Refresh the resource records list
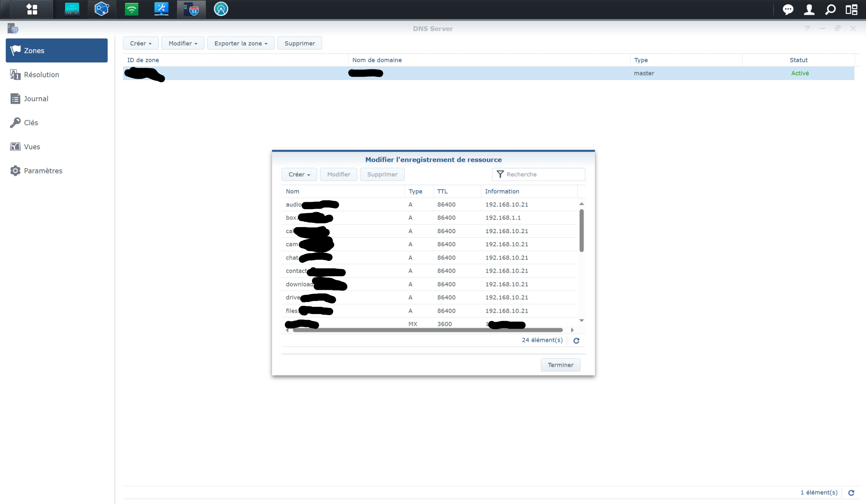 click(576, 340)
